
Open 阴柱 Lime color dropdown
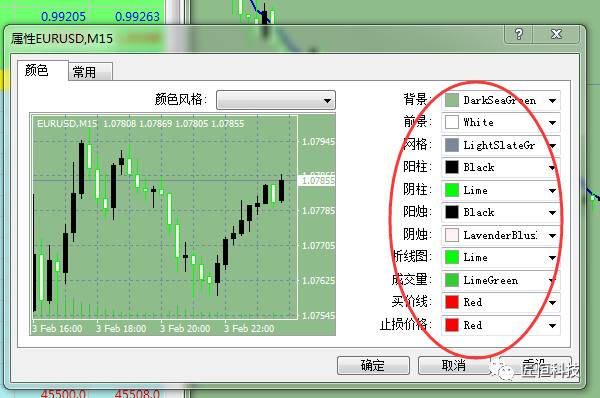point(501,190)
